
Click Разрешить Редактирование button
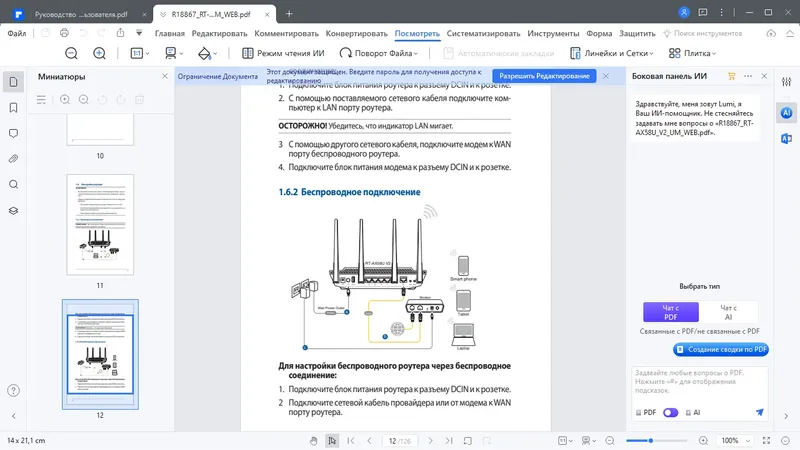point(544,76)
